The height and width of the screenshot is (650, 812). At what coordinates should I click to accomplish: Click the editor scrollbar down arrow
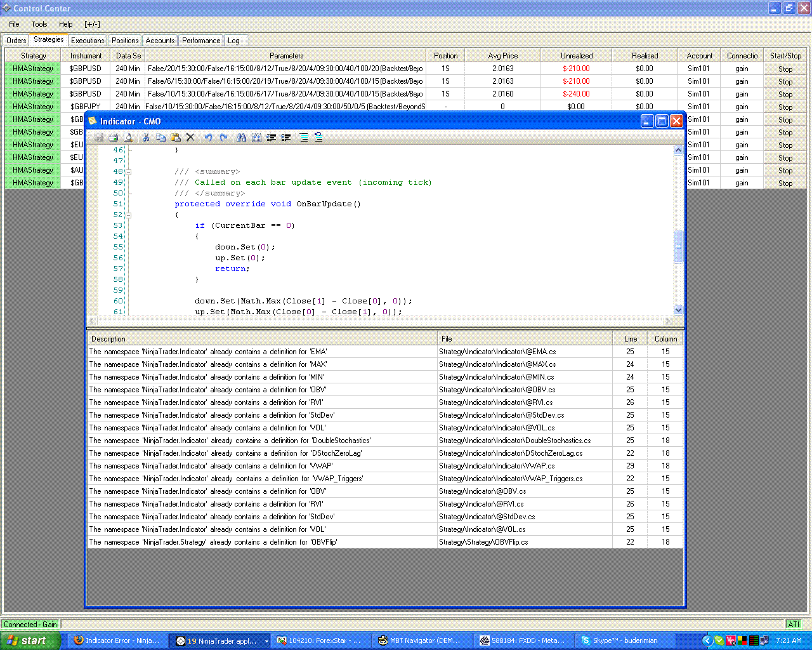[x=678, y=310]
